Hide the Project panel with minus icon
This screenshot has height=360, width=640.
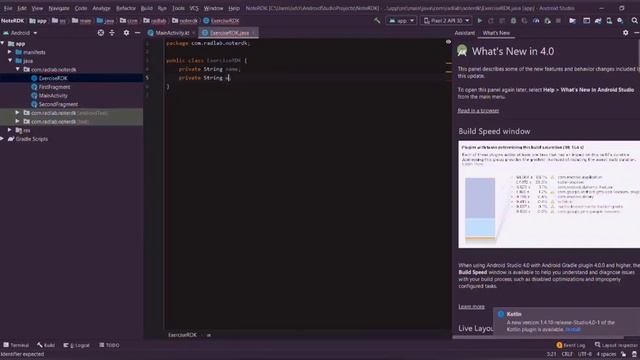click(x=138, y=33)
